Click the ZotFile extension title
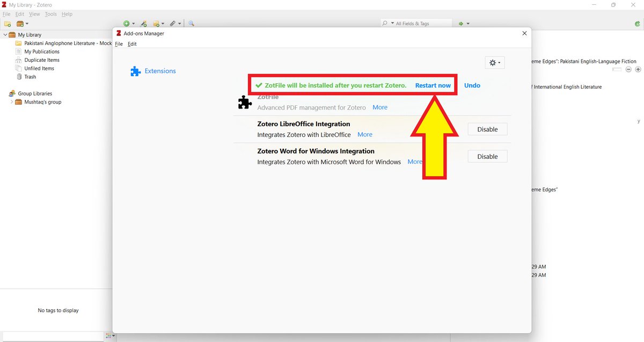Screen dimensions: 644x342 click(268, 97)
